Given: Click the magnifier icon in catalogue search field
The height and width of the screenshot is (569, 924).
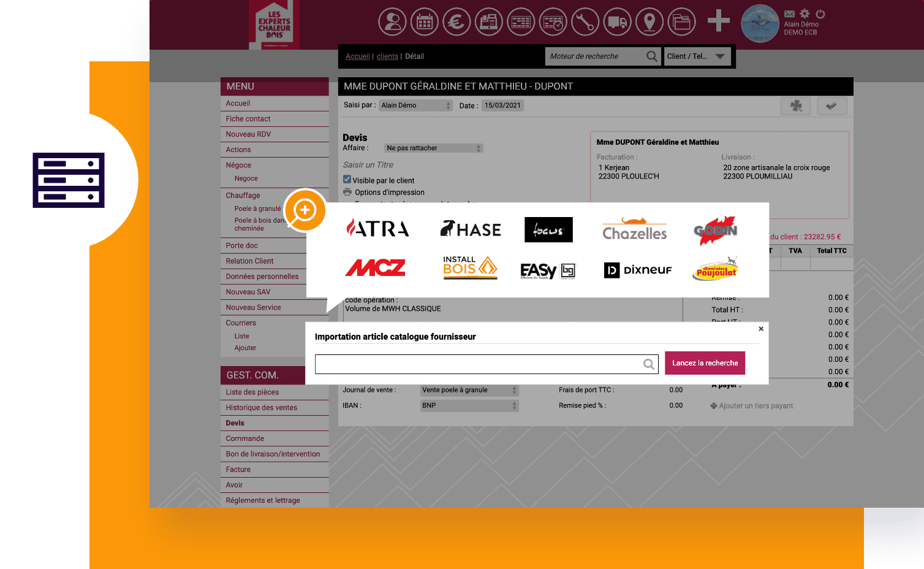Looking at the screenshot, I should pyautogui.click(x=648, y=364).
